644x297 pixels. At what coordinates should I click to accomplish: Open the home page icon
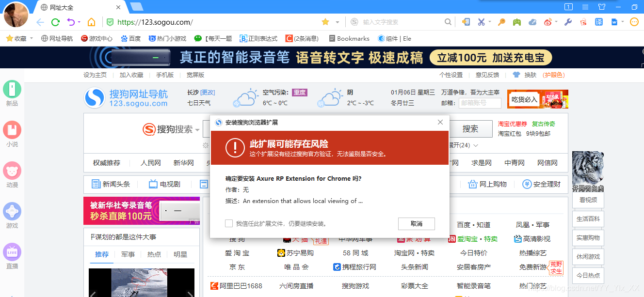click(91, 22)
